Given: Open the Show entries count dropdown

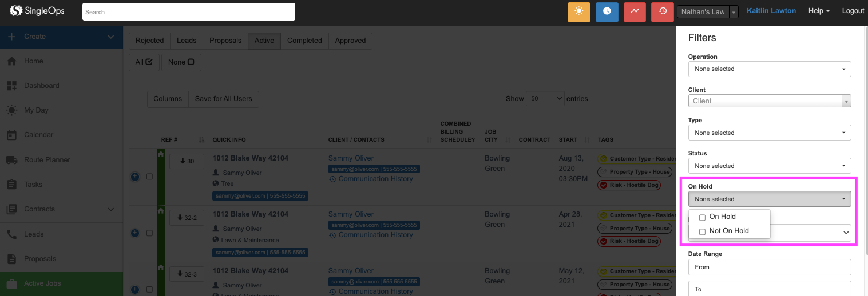Looking at the screenshot, I should [545, 99].
